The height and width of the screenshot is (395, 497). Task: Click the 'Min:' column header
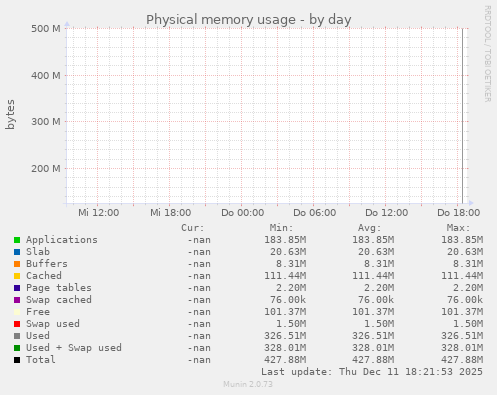(x=282, y=228)
